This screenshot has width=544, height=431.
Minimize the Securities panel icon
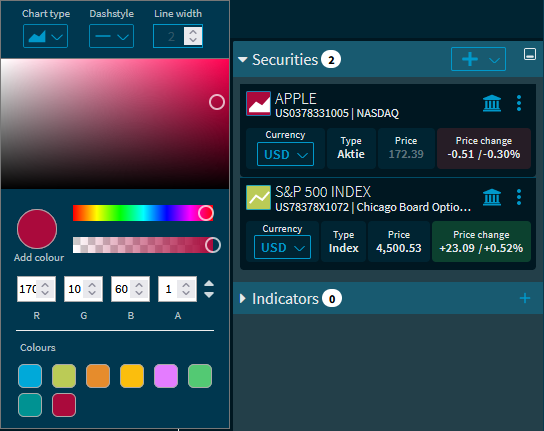point(529,54)
